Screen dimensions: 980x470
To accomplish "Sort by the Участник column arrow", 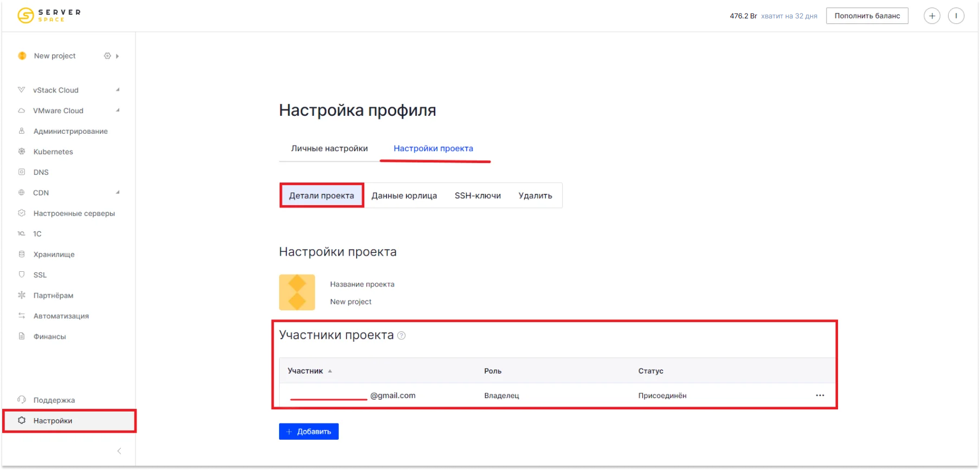I will tap(330, 371).
